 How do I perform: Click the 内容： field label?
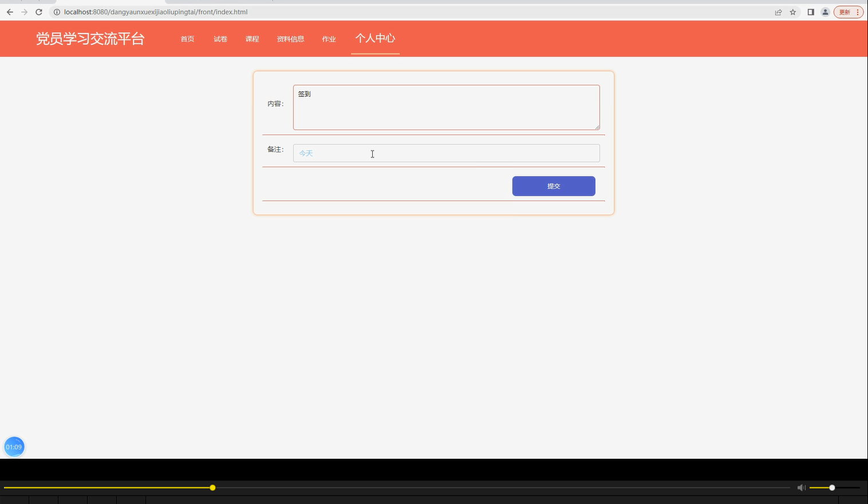point(275,104)
